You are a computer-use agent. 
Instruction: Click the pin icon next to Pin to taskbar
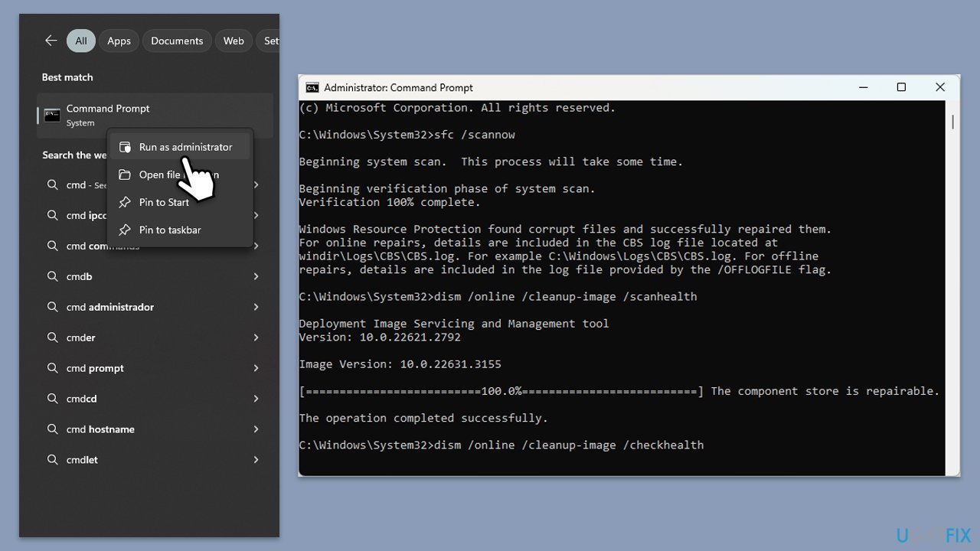[x=124, y=230]
